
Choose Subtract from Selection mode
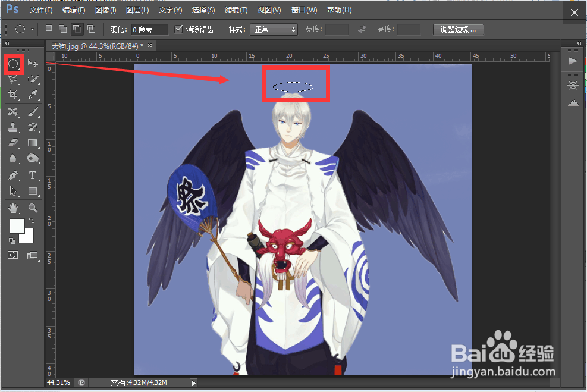coord(77,29)
